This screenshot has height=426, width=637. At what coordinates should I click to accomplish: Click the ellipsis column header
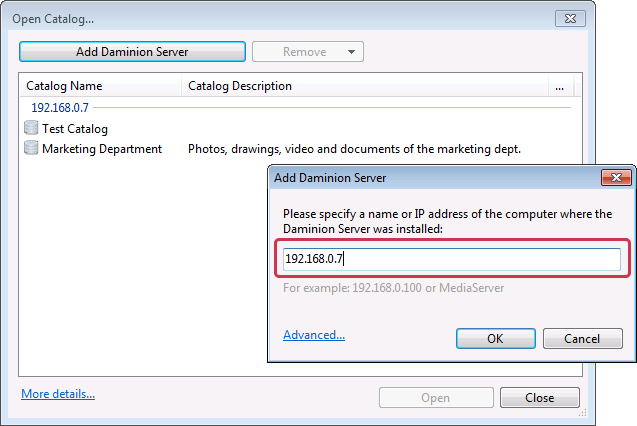tap(559, 86)
